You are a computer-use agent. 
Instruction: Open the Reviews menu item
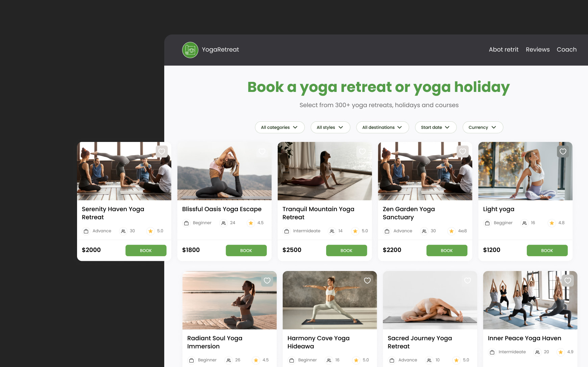click(x=538, y=50)
